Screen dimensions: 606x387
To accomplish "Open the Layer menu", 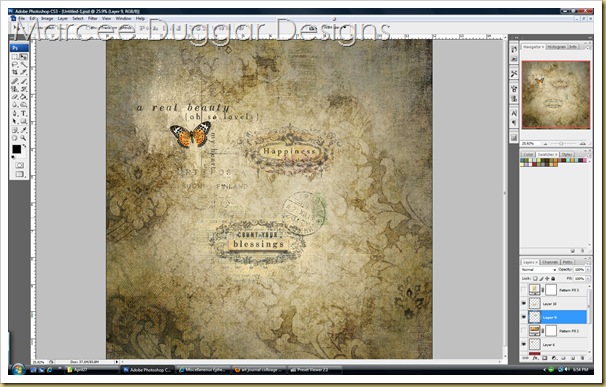I will pyautogui.click(x=63, y=18).
